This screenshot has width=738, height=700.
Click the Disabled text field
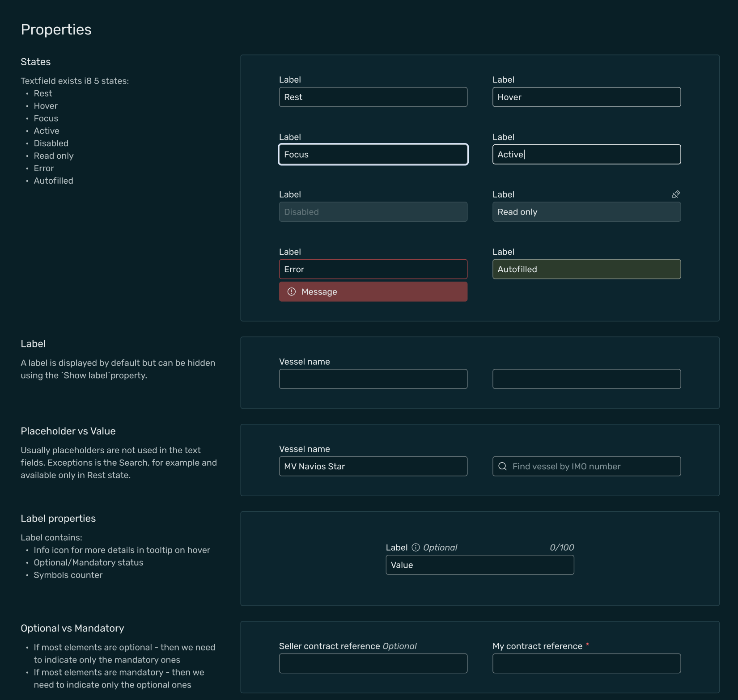pos(373,212)
